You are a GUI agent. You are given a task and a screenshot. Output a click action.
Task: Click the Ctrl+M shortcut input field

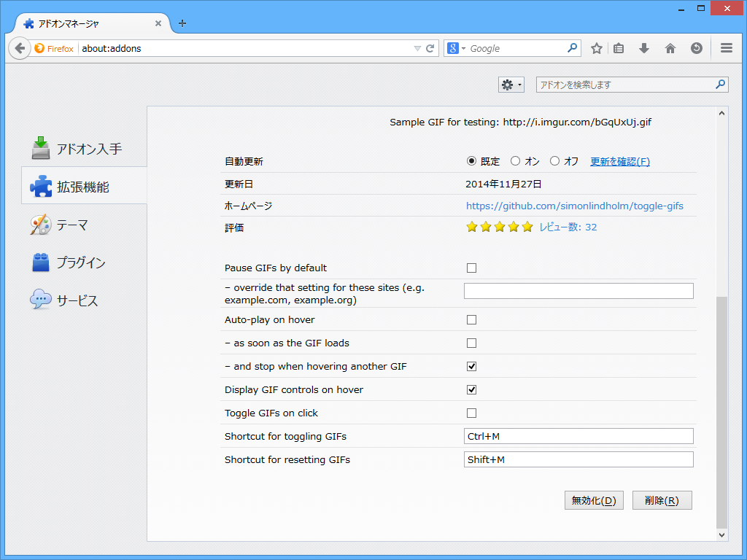[578, 436]
